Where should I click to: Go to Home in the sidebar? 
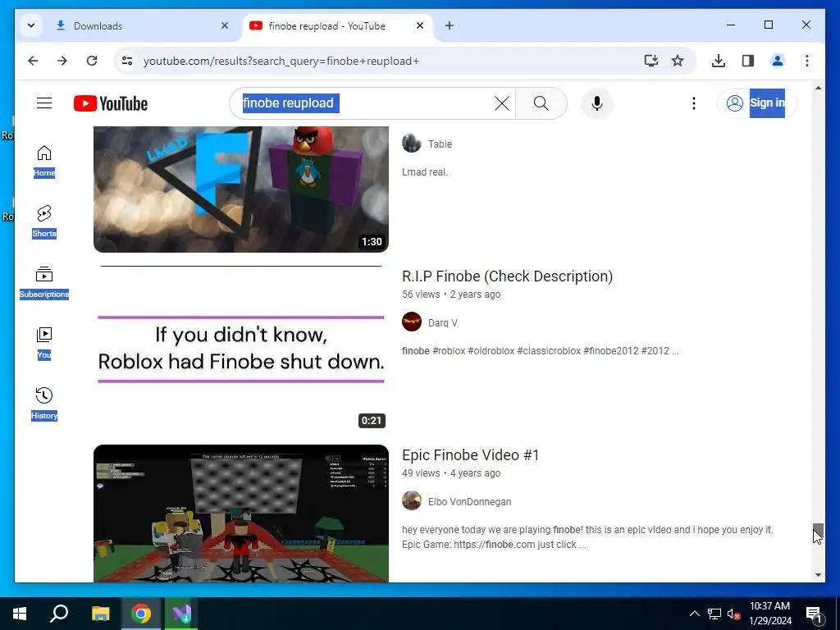coord(44,161)
